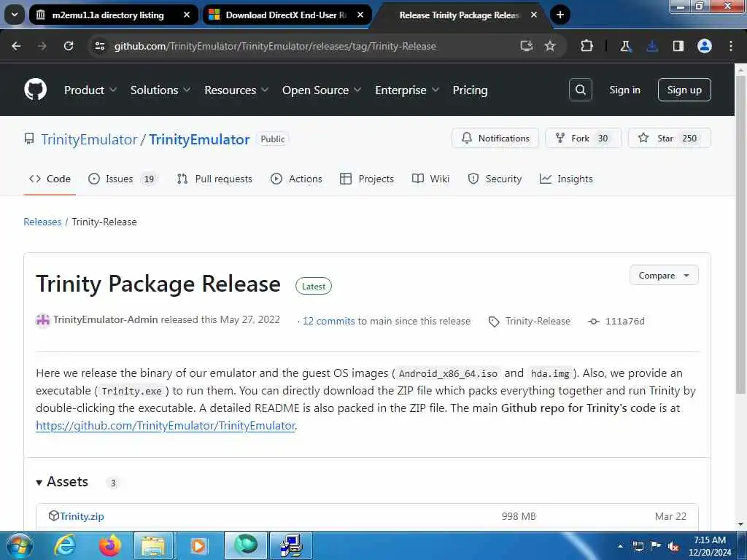The width and height of the screenshot is (747, 560).
Task: Open the GitHub search icon button
Action: [580, 90]
